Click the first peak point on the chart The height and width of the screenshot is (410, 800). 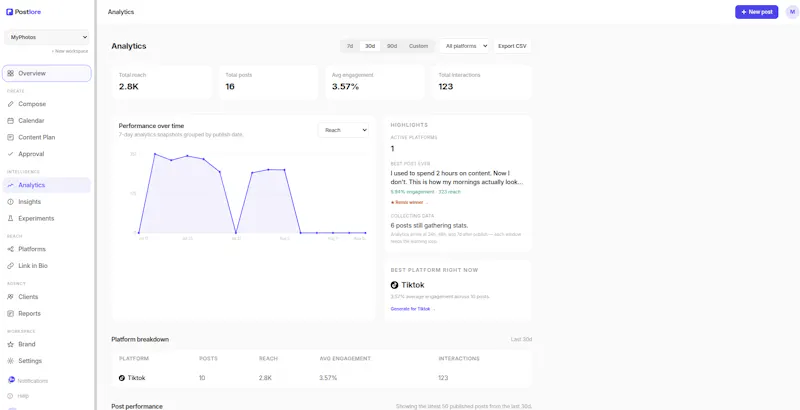155,153
